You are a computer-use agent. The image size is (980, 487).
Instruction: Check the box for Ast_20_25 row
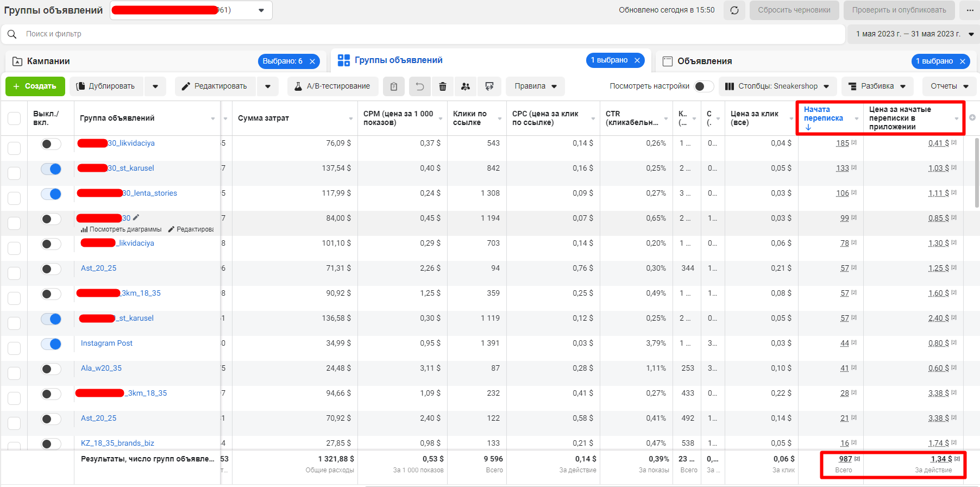click(14, 273)
